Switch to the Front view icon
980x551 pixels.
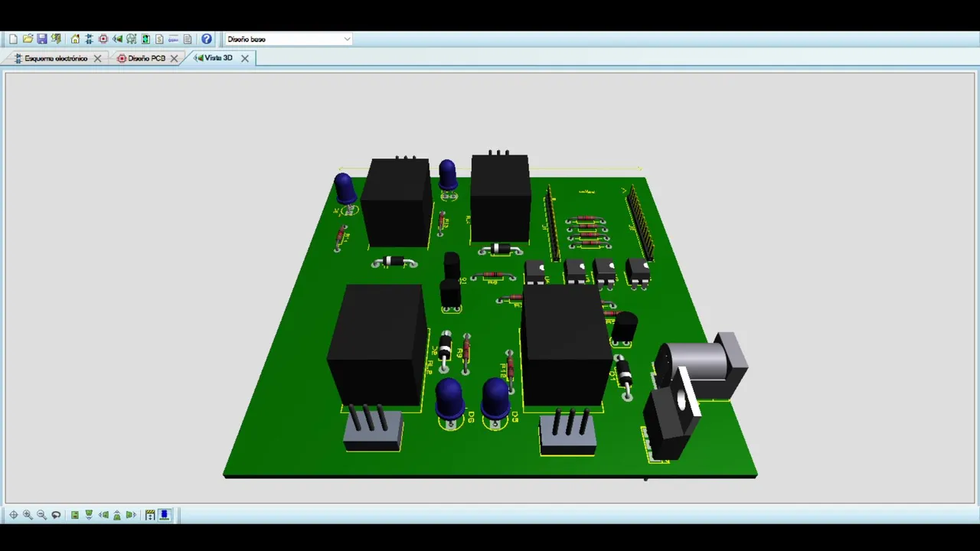tap(89, 515)
